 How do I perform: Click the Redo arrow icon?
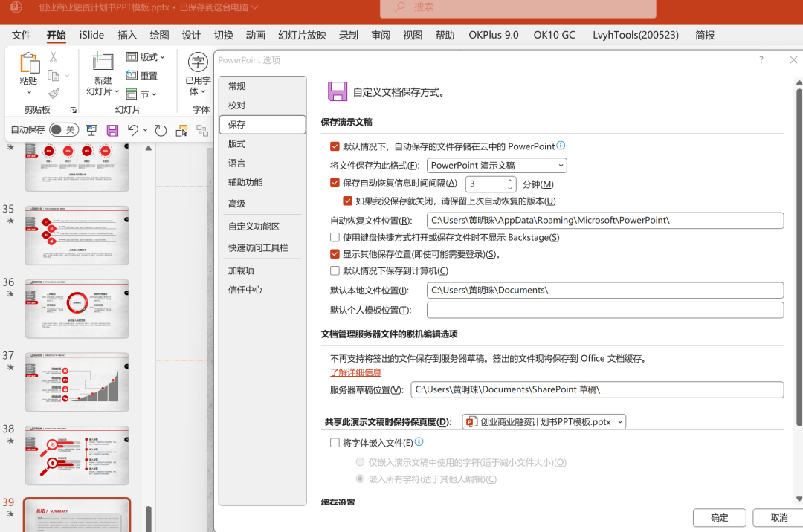161,131
